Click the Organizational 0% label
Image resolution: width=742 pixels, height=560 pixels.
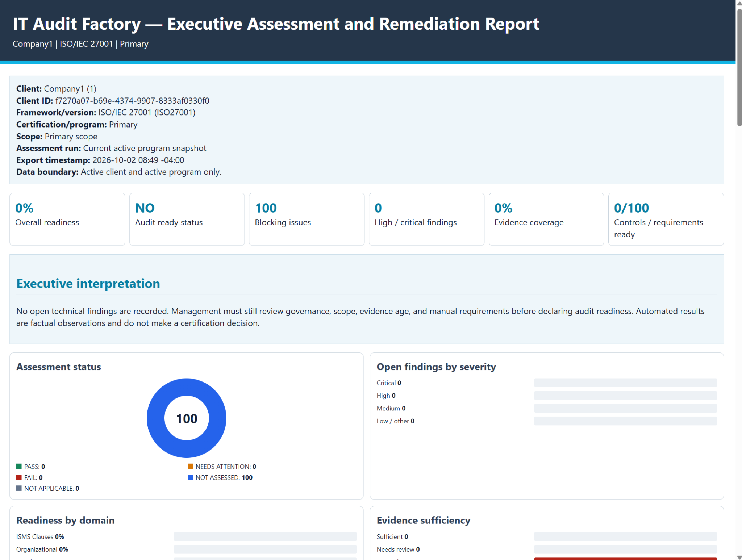42,549
